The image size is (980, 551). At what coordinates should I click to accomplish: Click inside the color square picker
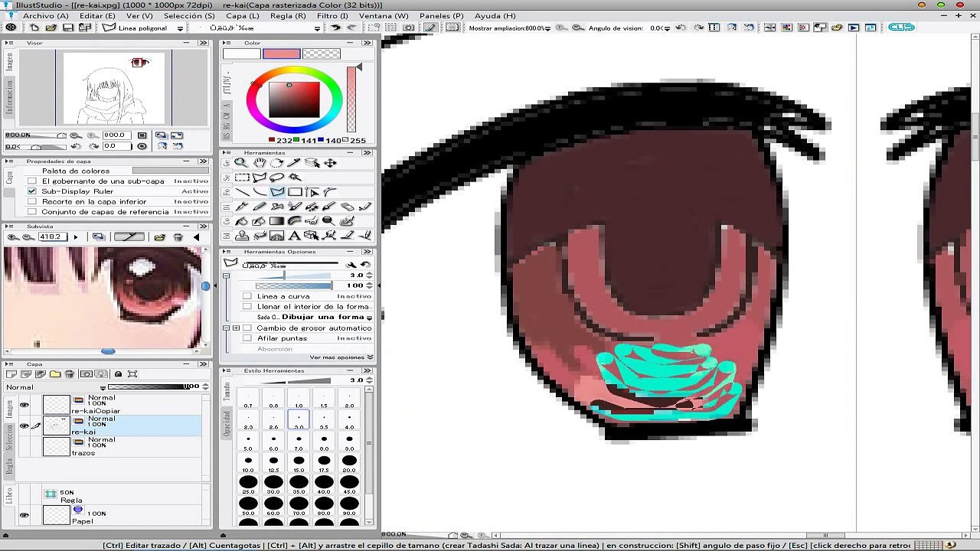pyautogui.click(x=293, y=99)
